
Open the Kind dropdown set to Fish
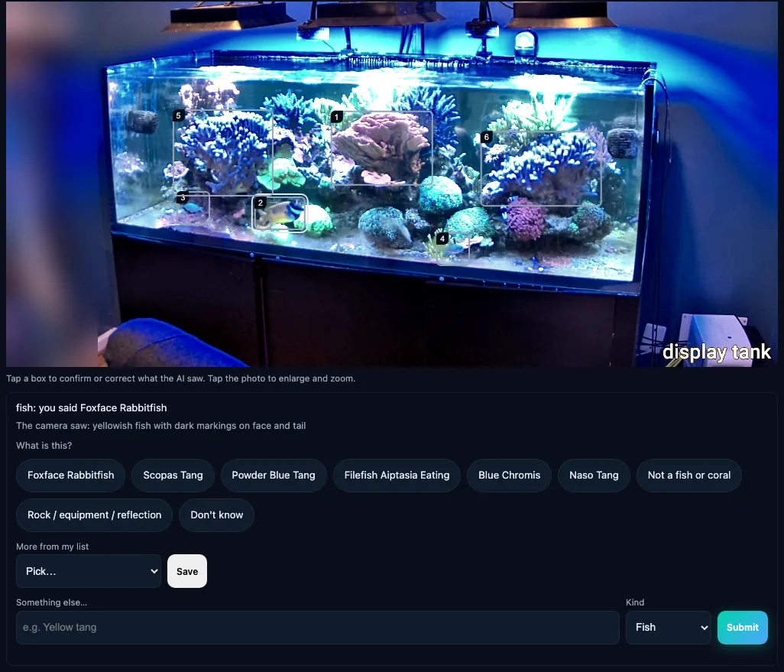coord(669,628)
